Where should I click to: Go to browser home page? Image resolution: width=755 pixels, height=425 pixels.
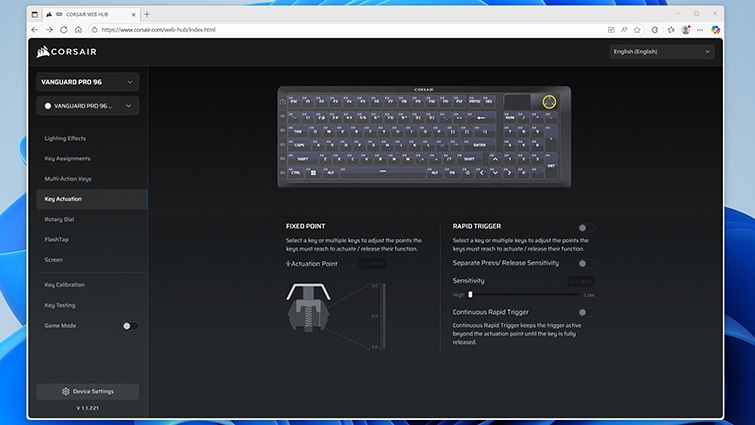click(x=78, y=30)
